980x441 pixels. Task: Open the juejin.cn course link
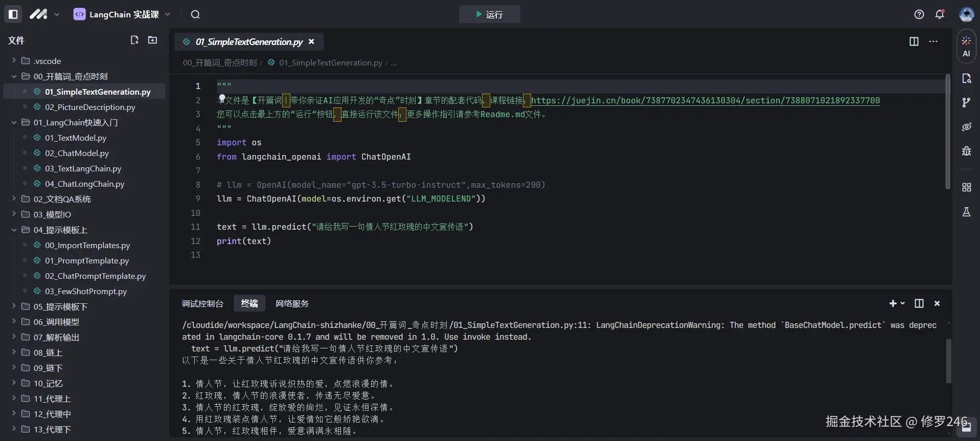[705, 100]
